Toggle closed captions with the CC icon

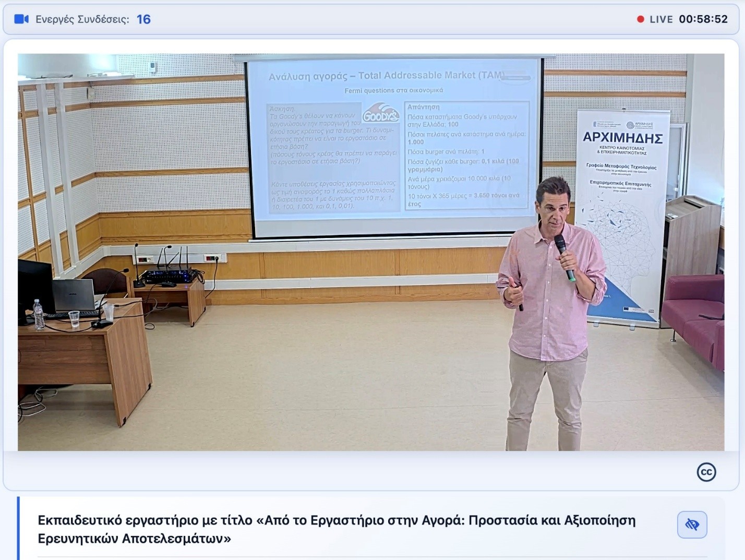(706, 472)
